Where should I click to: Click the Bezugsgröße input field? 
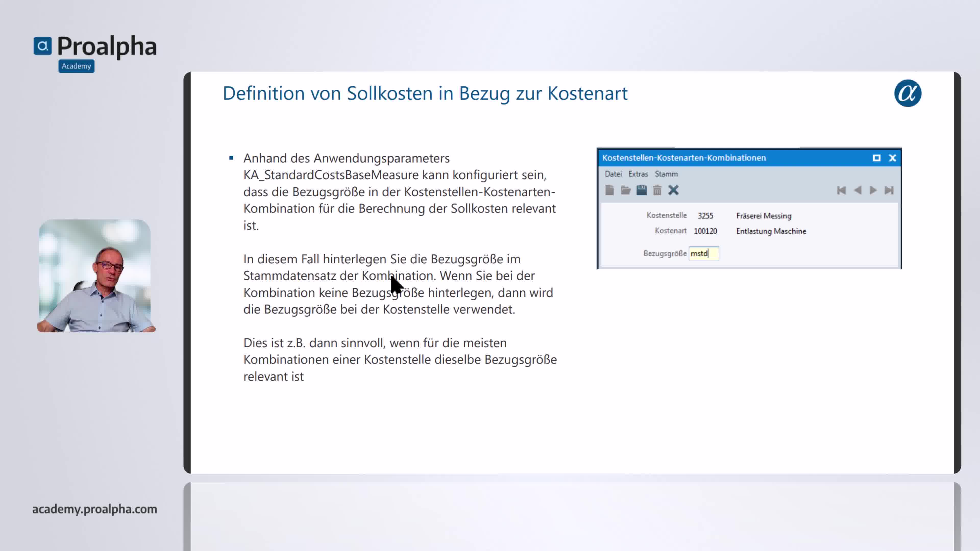(704, 254)
